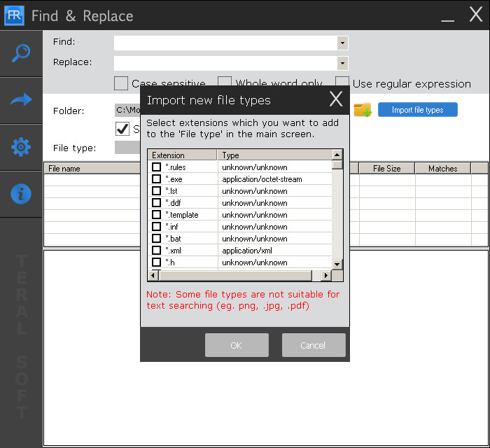Click the Cancel button in dialog
This screenshot has height=448, width=490.
click(x=314, y=345)
